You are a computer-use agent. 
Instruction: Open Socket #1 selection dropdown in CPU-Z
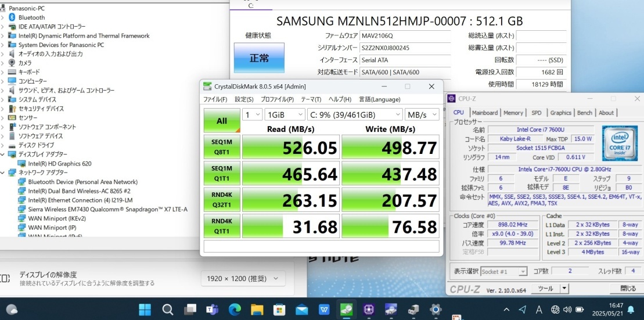click(x=504, y=272)
